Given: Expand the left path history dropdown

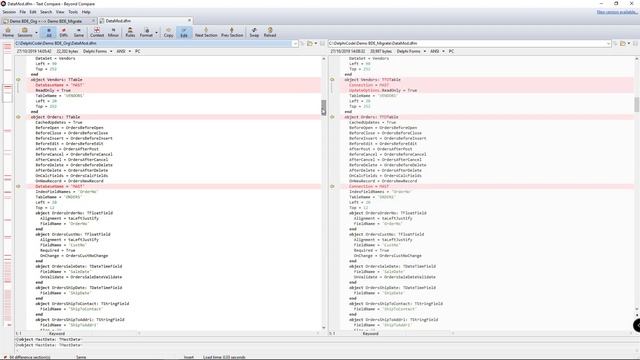Looking at the screenshot, I should pyautogui.click(x=295, y=43).
